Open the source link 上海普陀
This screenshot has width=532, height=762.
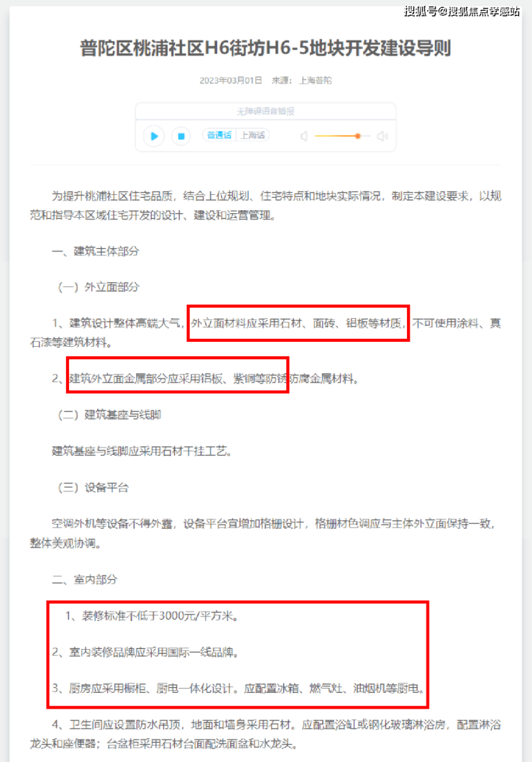316,80
